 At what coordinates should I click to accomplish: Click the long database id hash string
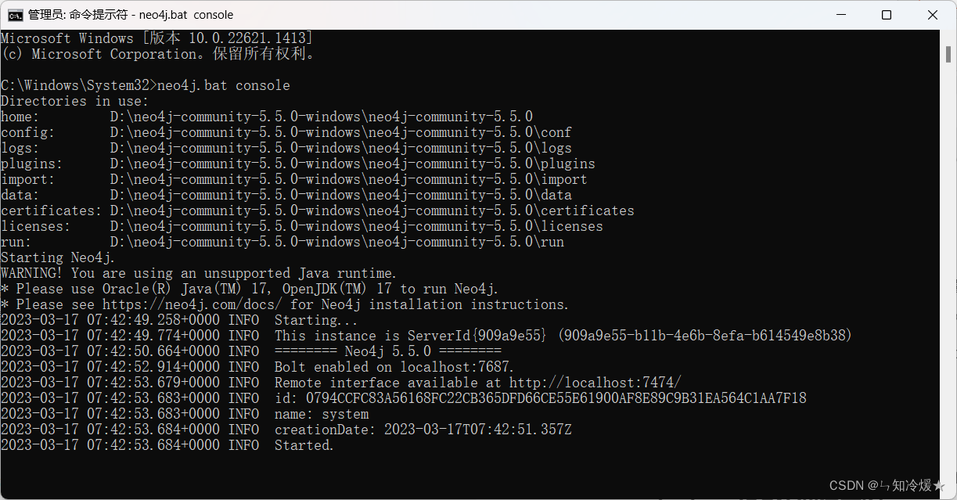[x=556, y=399]
